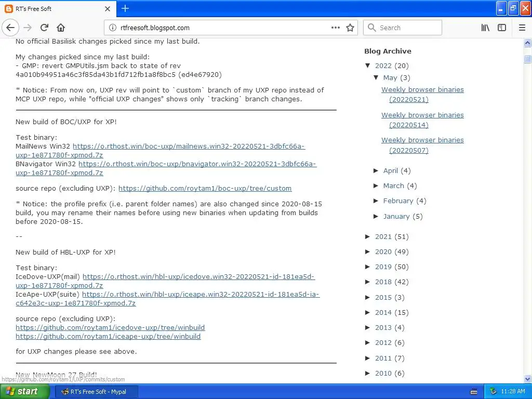Expand the April archive month

point(376,170)
